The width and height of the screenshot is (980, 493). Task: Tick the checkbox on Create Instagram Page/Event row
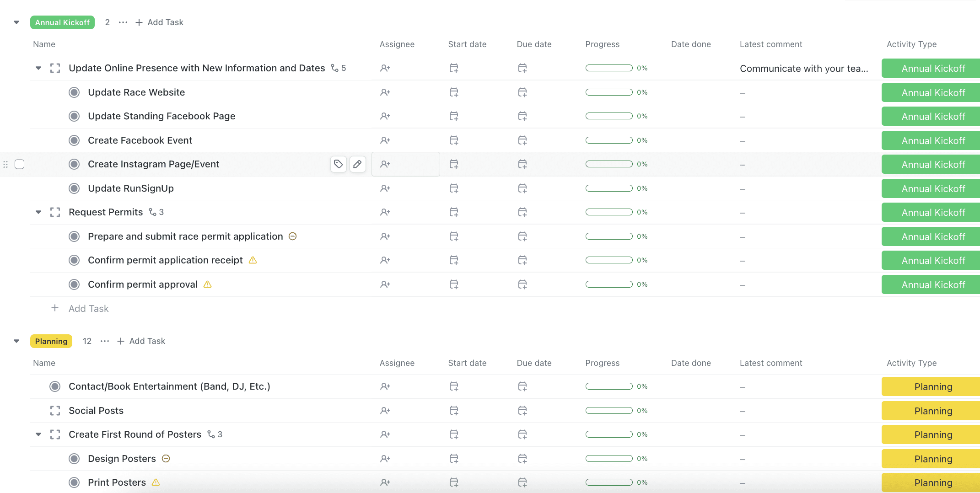click(x=19, y=164)
